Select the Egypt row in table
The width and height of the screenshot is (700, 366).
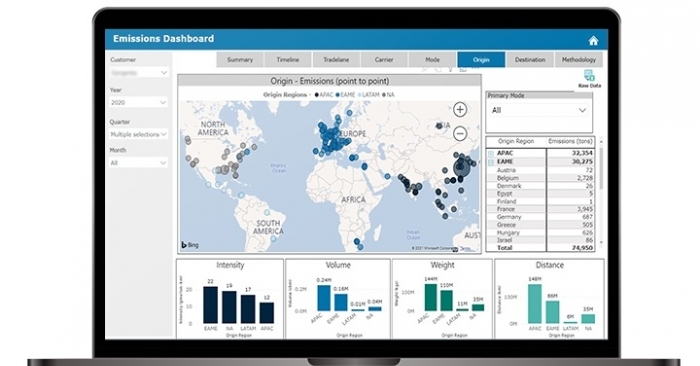click(540, 194)
